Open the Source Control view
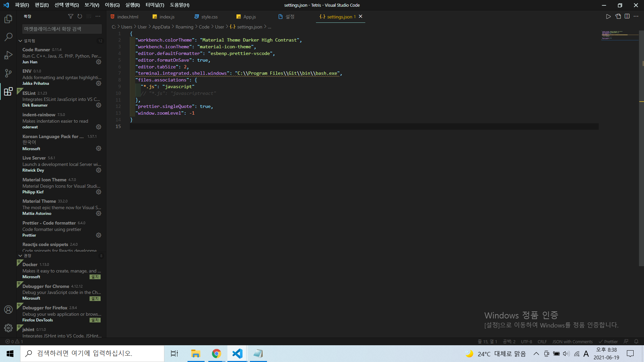The image size is (644, 362). pos(8,73)
